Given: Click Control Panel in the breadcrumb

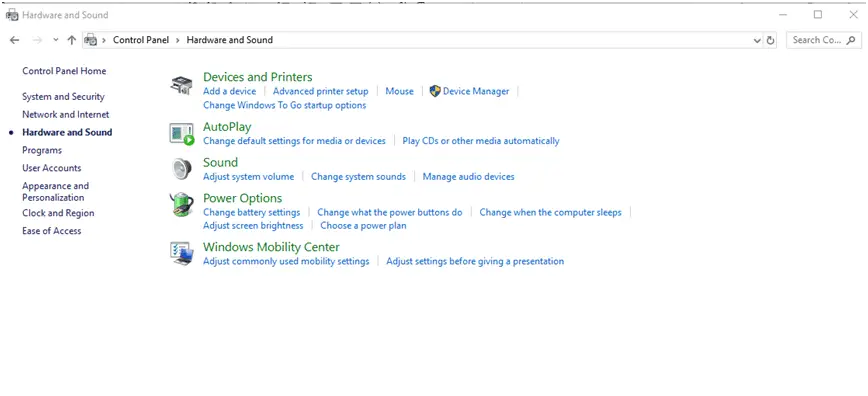Looking at the screenshot, I should click(141, 40).
